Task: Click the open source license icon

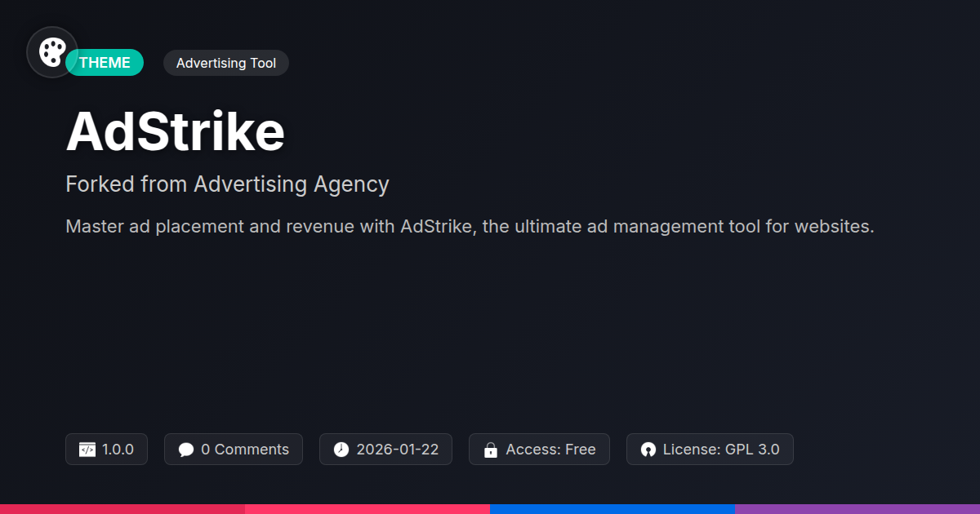Action: [x=648, y=450]
